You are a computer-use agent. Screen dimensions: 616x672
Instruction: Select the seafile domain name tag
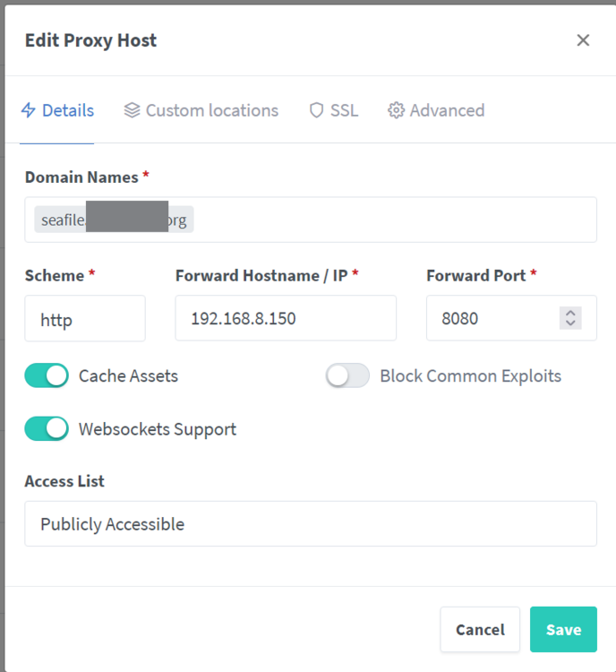coord(114,220)
